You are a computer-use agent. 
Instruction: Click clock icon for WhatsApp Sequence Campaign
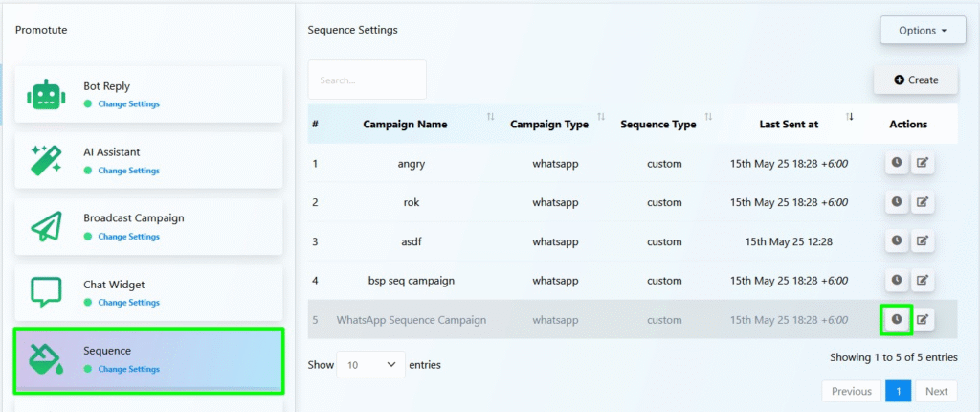pos(897,320)
